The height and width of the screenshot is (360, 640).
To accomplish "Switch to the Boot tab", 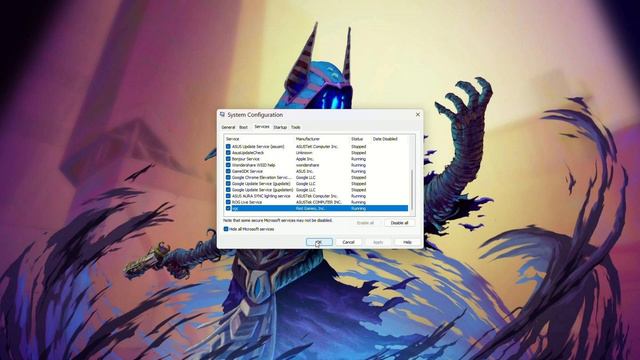I will 244,127.
